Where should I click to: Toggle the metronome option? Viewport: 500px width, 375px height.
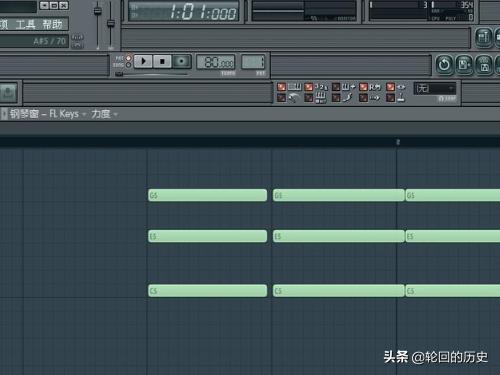(282, 98)
